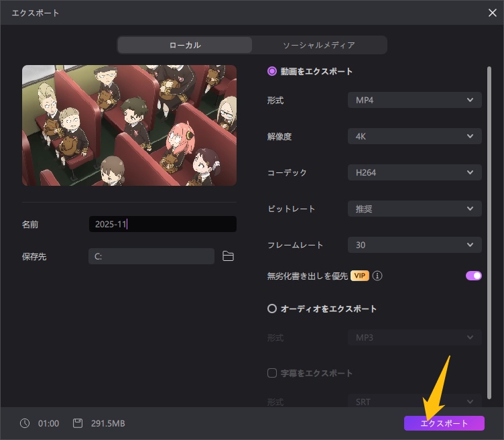Image resolution: width=504 pixels, height=440 pixels.
Task: Click the 名前 input field with 2025-11
Action: pos(163,224)
